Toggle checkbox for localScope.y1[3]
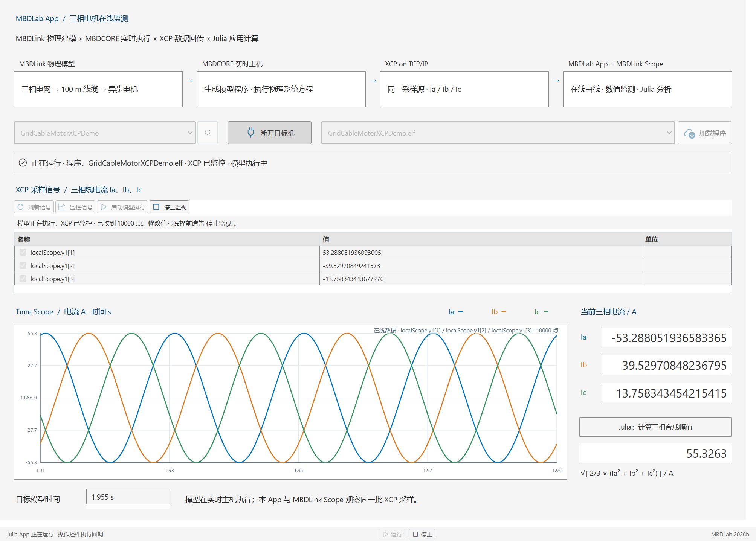This screenshot has height=541, width=756. point(23,279)
